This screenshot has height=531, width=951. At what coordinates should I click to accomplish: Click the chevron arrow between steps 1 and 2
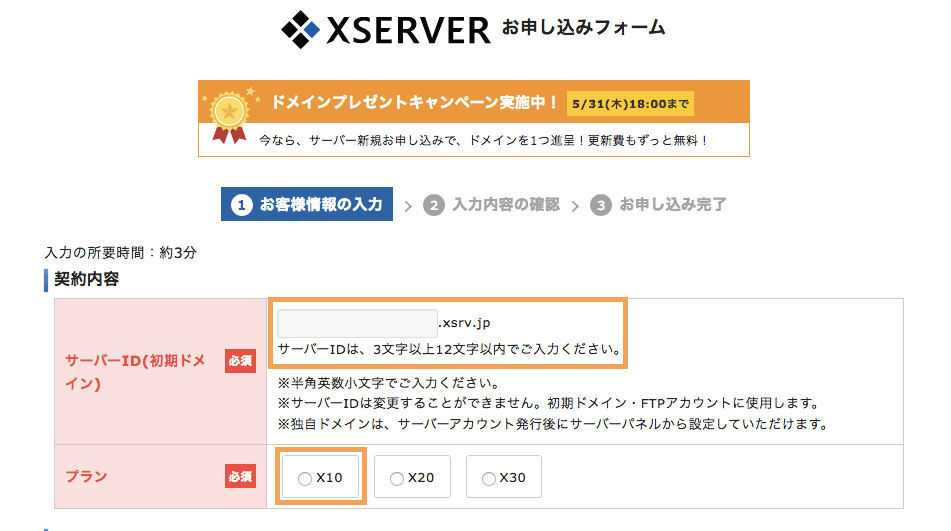(408, 207)
